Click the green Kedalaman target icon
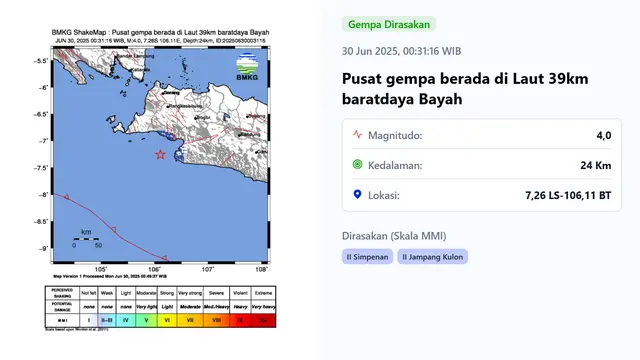Image resolution: width=640 pixels, height=360 pixels. (x=357, y=164)
